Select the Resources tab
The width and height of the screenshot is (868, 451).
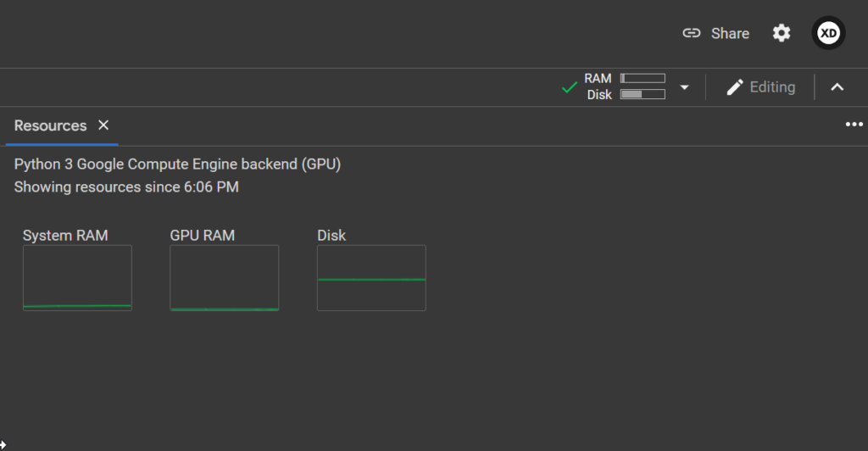point(50,125)
